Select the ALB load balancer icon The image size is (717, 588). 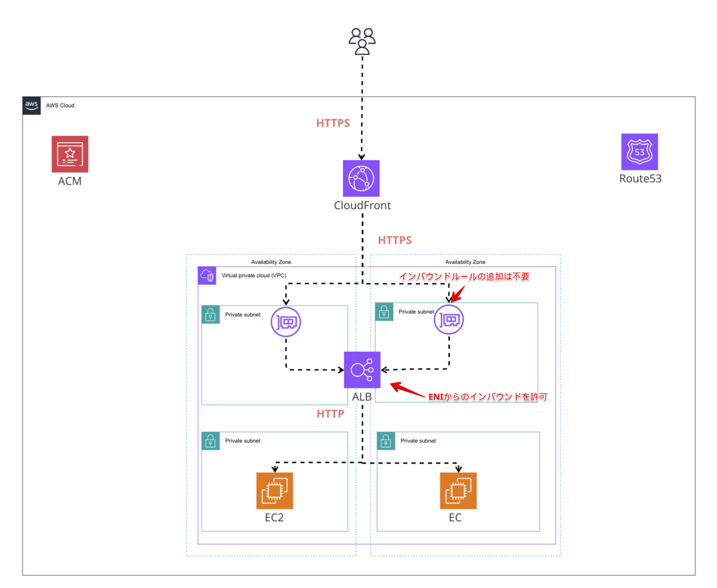(362, 370)
